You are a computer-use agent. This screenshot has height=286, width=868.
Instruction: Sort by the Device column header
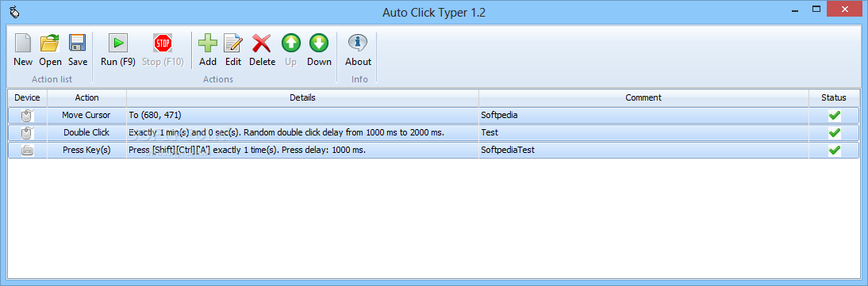point(27,98)
